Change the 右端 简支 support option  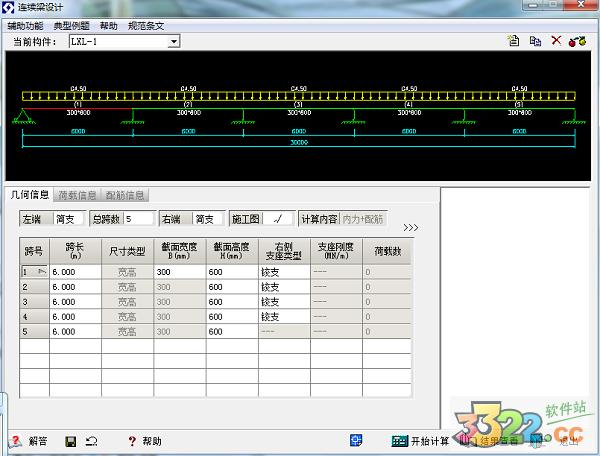point(208,219)
